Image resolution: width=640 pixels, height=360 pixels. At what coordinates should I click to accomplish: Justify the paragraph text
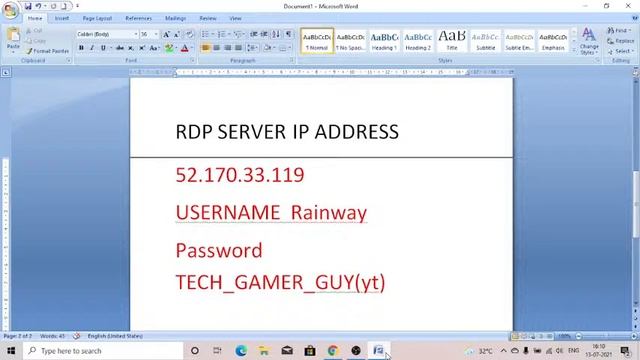click(238, 48)
